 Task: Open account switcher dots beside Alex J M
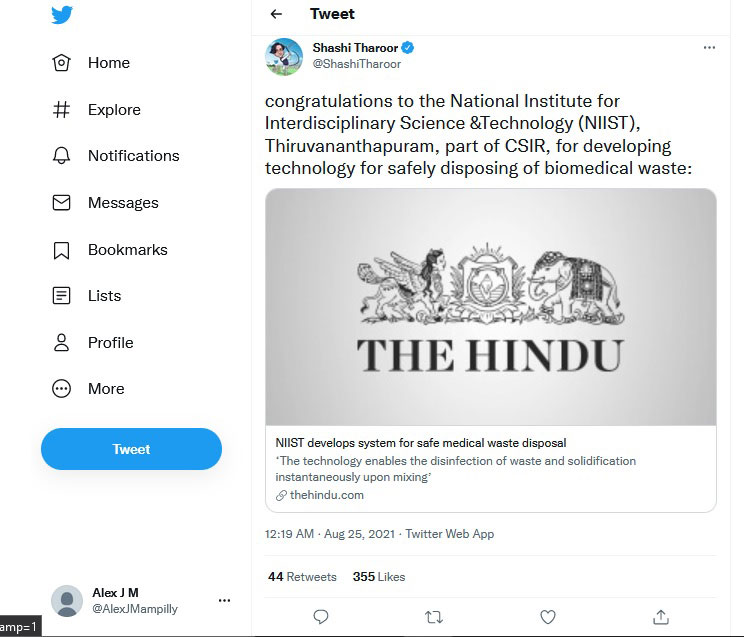(224, 601)
